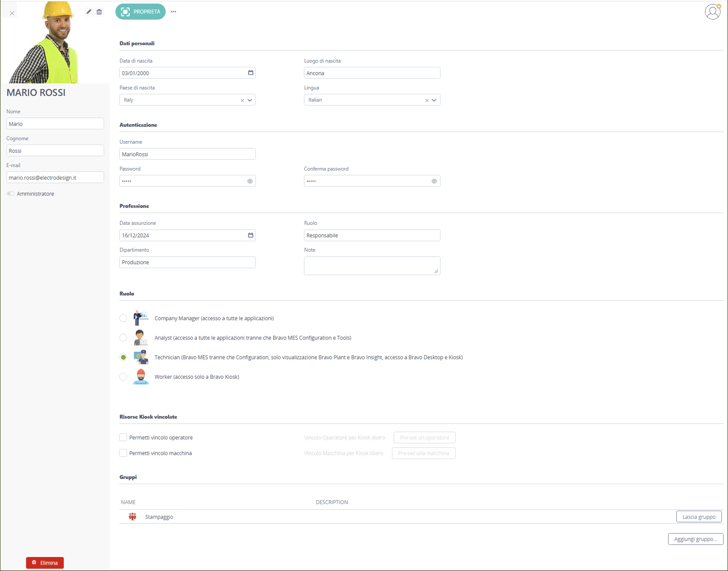Viewport: 728px width, 571px height.
Task: Click the Dipartimento input field
Action: pos(188,262)
